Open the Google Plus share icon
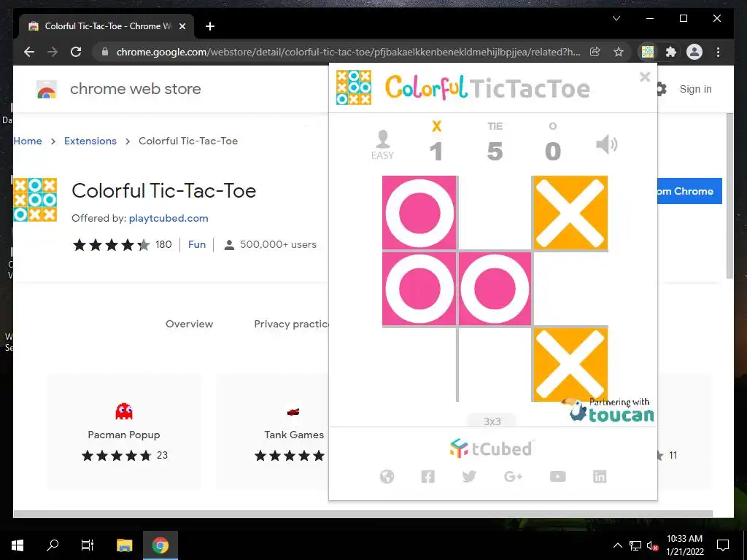The height and width of the screenshot is (560, 747). 513,476
